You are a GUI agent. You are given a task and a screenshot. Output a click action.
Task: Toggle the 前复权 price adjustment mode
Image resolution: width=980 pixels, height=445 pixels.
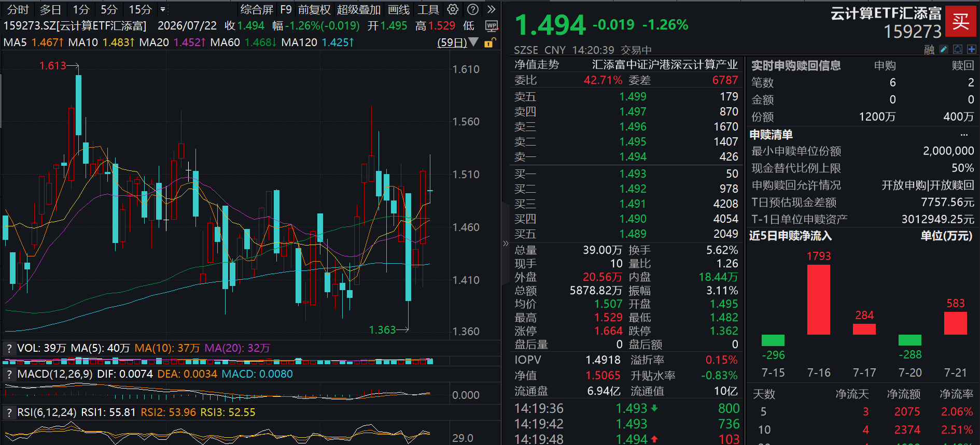(x=314, y=9)
